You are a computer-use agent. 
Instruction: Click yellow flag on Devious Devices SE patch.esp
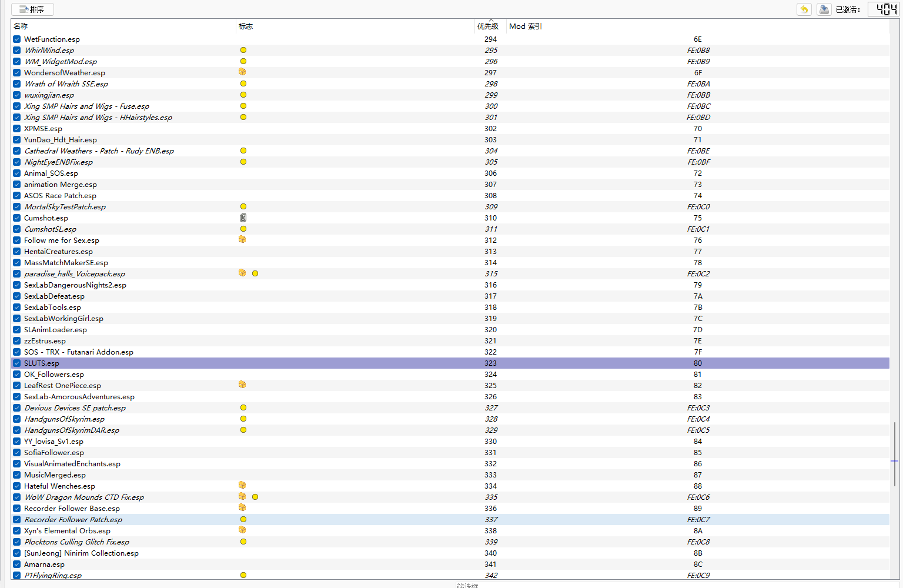pyautogui.click(x=243, y=407)
